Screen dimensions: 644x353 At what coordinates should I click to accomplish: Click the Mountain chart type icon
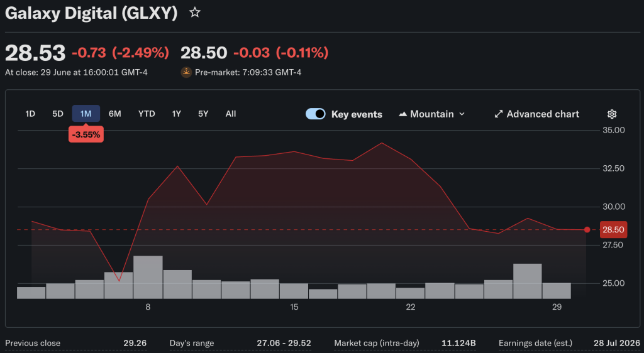click(x=402, y=114)
